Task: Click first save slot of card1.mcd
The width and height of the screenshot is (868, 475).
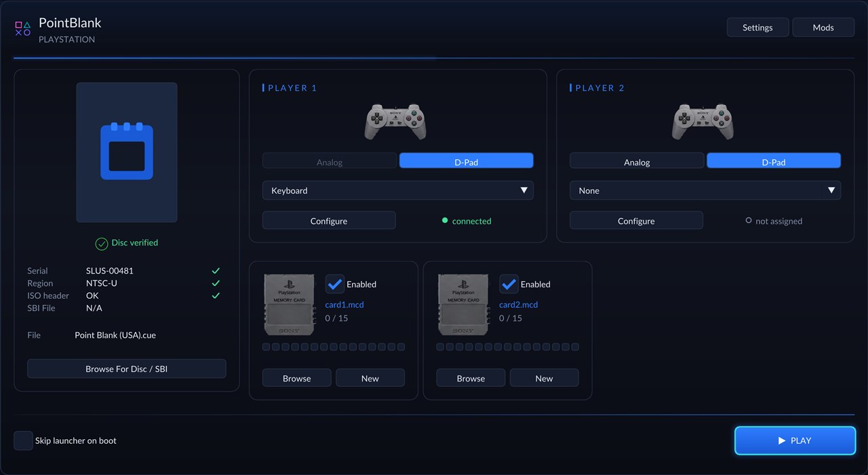Action: 266,347
